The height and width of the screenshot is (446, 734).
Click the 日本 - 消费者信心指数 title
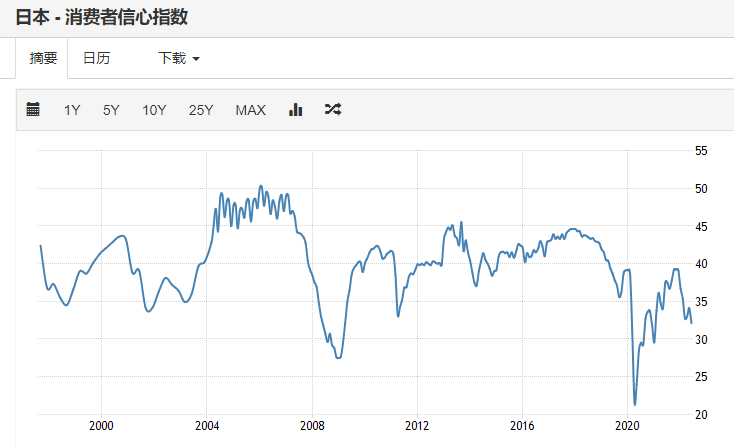pos(102,17)
